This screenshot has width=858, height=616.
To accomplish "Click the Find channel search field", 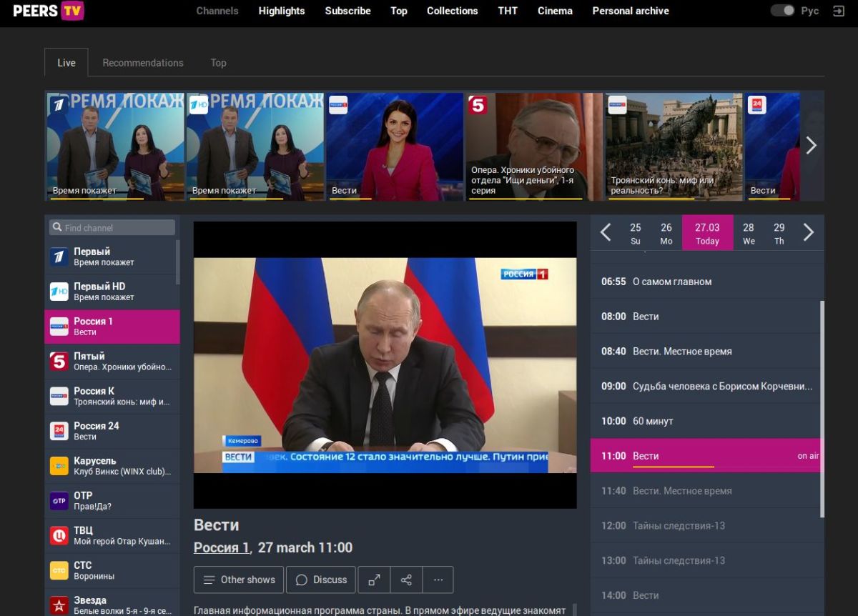I will click(113, 228).
